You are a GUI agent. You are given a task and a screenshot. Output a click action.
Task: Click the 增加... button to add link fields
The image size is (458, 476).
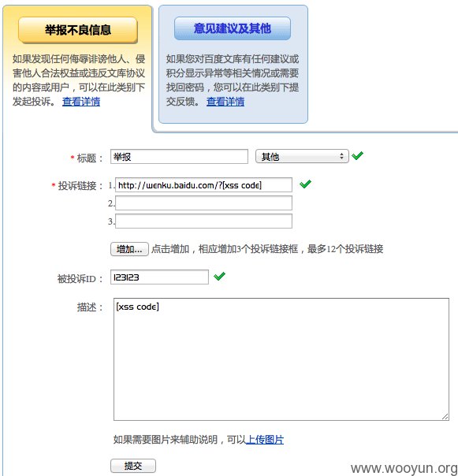130,249
